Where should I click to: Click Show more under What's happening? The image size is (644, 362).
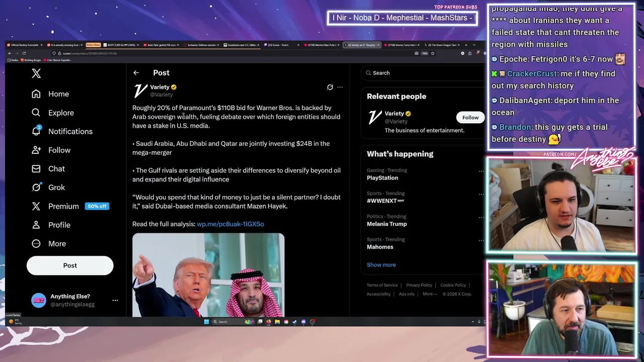(x=381, y=264)
